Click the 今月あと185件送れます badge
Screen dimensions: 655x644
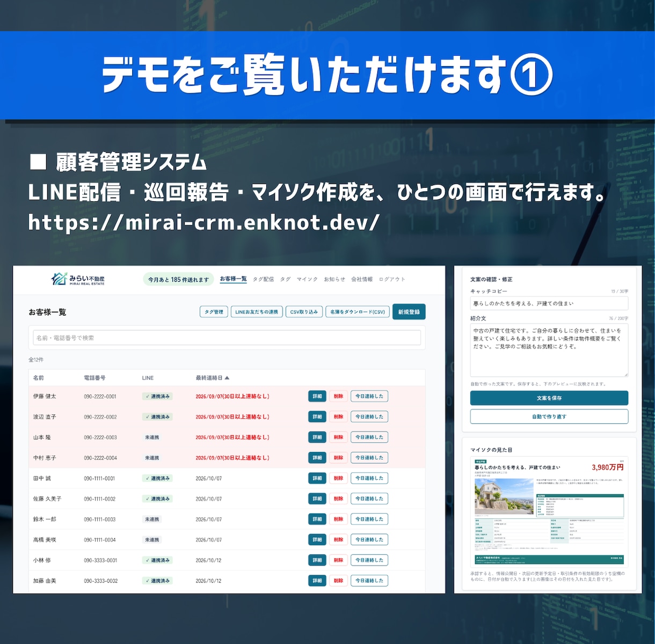(x=178, y=280)
